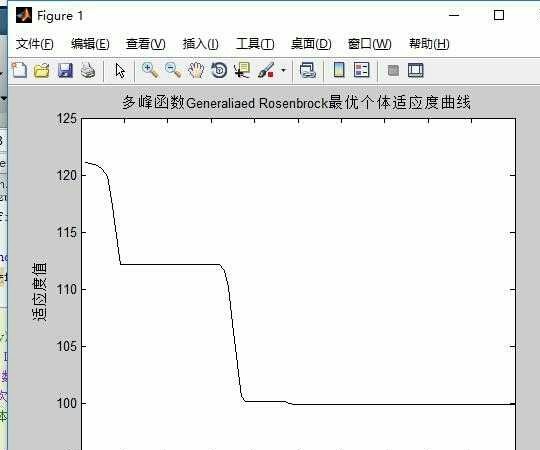Click the y-axis tick label 125

point(67,118)
